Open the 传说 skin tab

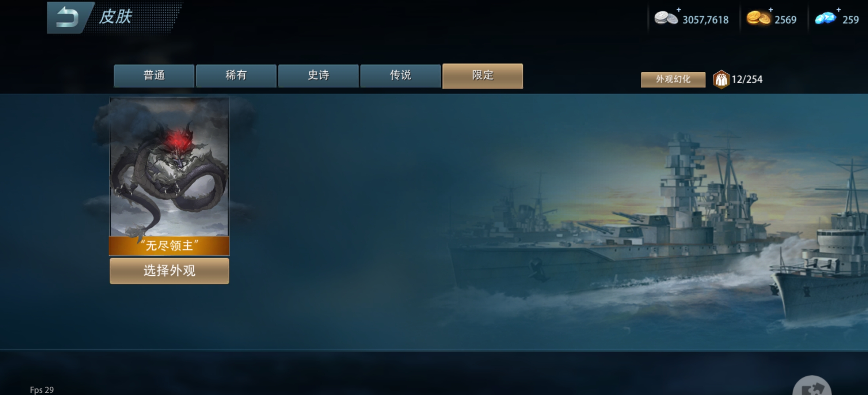pos(400,76)
